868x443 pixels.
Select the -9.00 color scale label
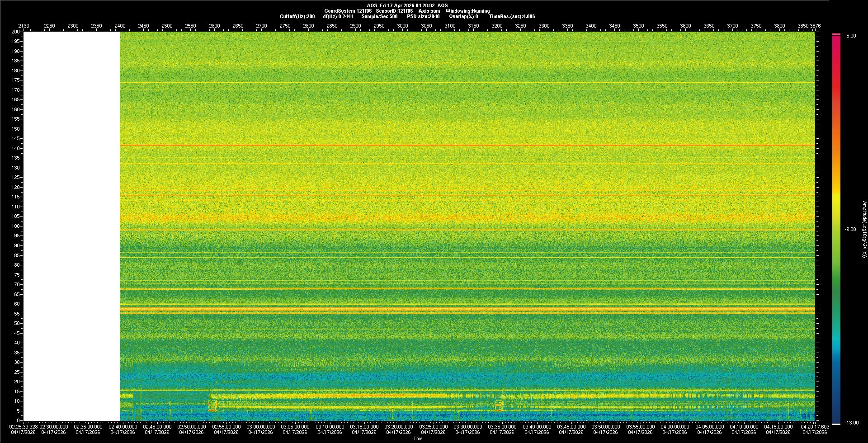click(850, 230)
